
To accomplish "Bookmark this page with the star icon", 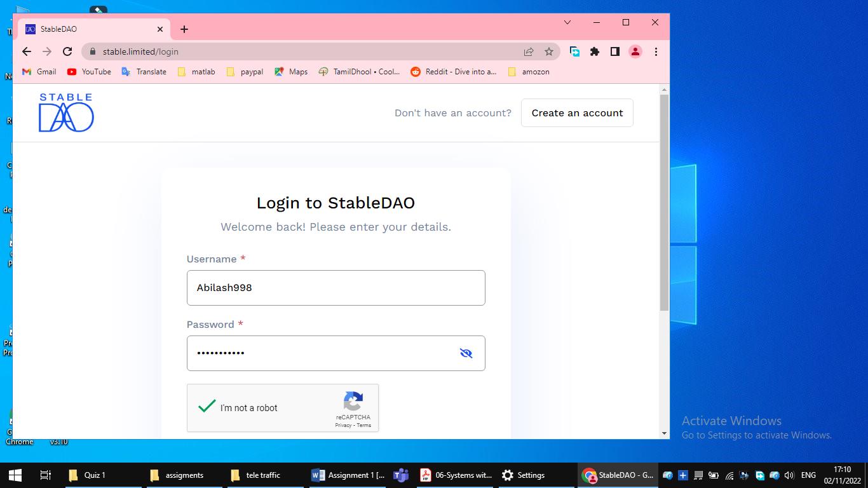I will (x=549, y=51).
